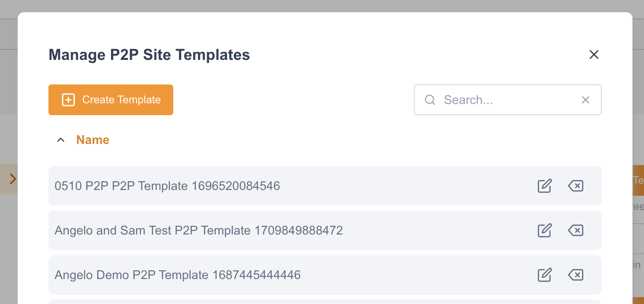Click the orange button behind the dialog's right edge
This screenshot has height=304, width=644.
click(x=638, y=180)
